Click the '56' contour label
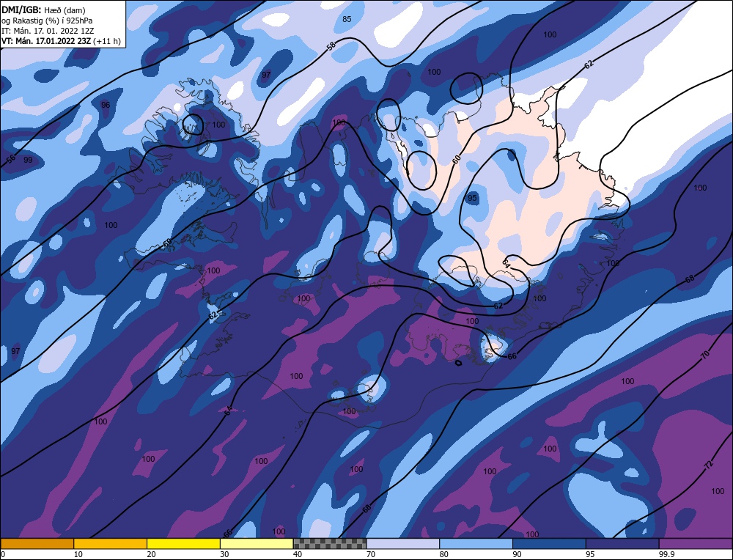The width and height of the screenshot is (733, 560). coord(11,159)
